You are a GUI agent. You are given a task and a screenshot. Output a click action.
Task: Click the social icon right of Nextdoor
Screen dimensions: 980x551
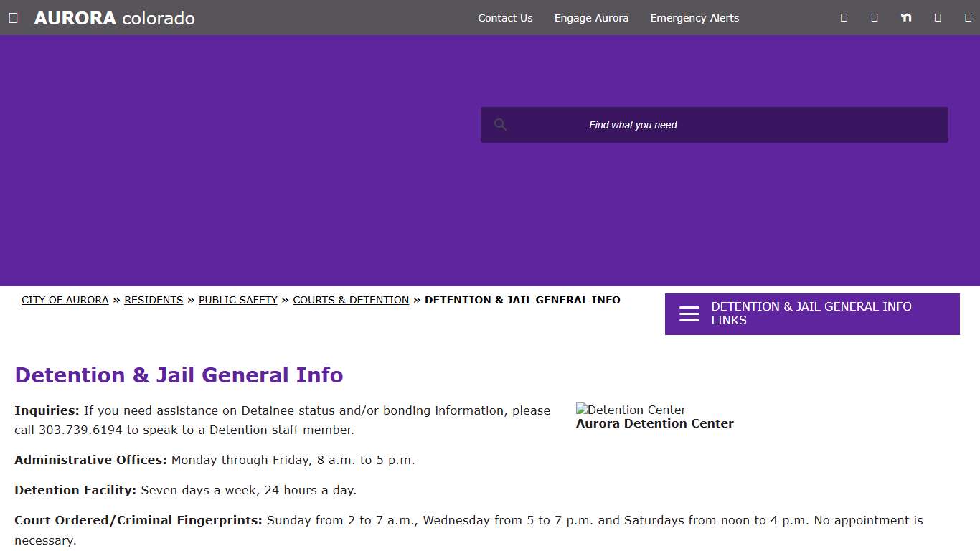tap(938, 17)
